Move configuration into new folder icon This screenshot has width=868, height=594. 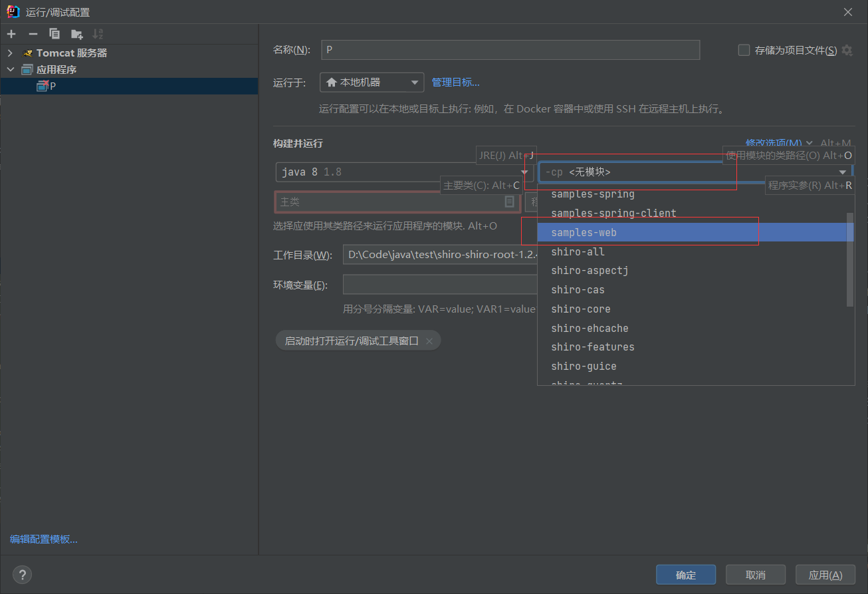[77, 34]
